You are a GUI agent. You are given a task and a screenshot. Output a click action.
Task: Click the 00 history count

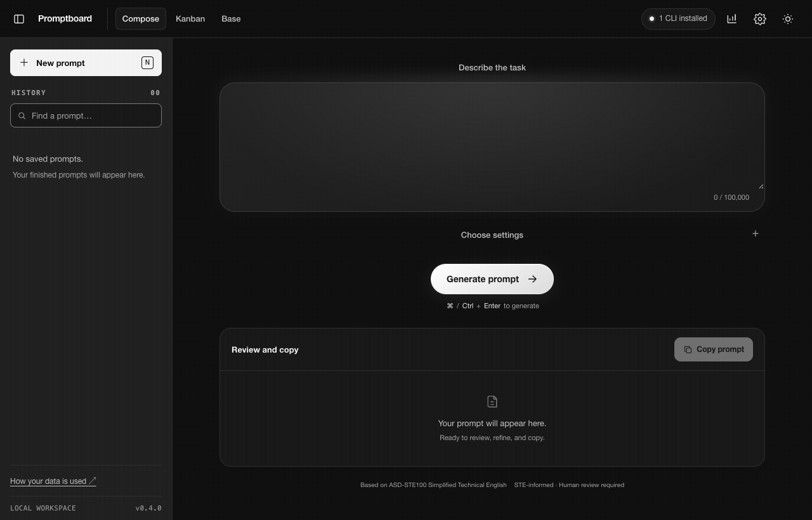(x=155, y=93)
